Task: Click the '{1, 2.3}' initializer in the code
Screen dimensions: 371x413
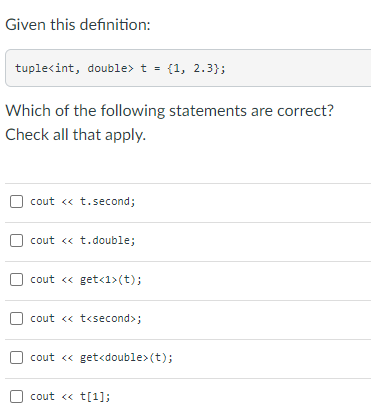Action: point(193,68)
